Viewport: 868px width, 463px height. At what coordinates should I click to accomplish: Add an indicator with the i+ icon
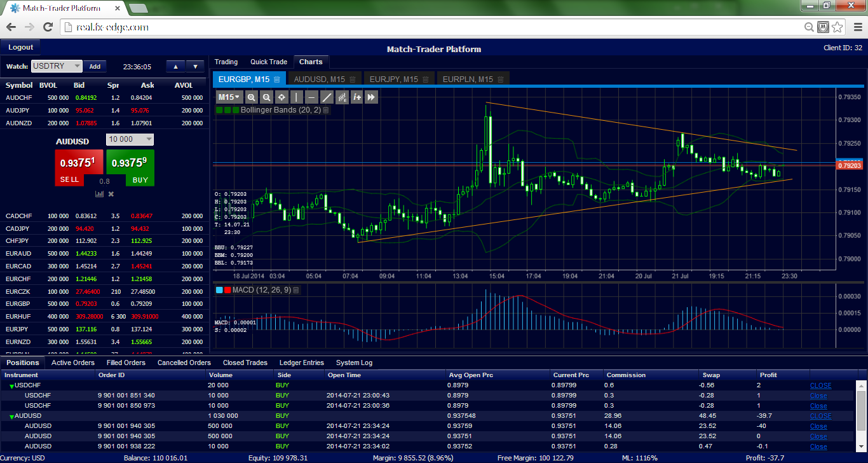click(x=357, y=97)
